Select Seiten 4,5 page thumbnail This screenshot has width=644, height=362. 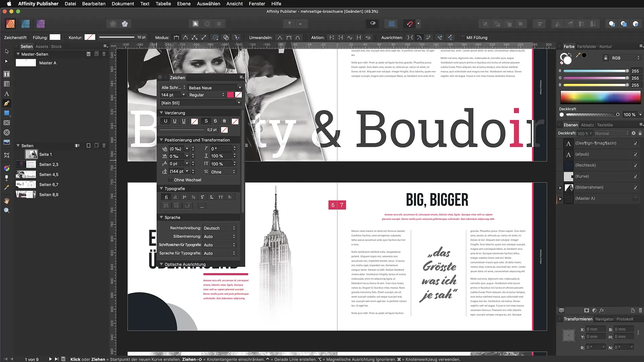pyautogui.click(x=26, y=175)
